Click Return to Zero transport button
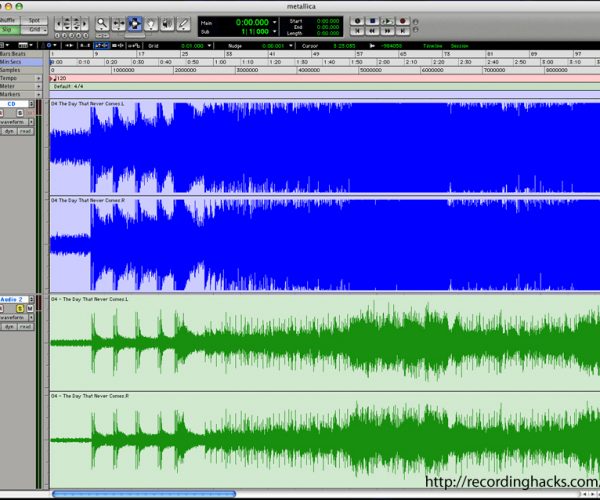This screenshot has height=500, width=600. pyautogui.click(x=357, y=31)
